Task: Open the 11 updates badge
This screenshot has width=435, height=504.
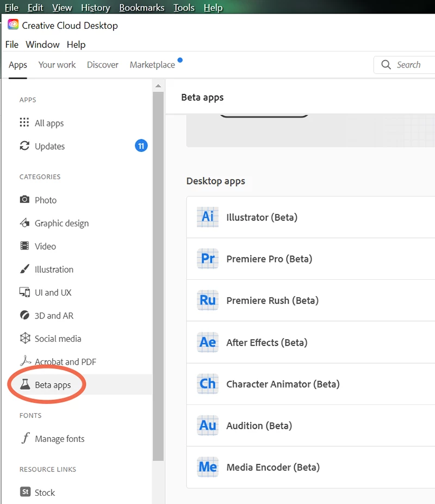Action: coord(141,146)
